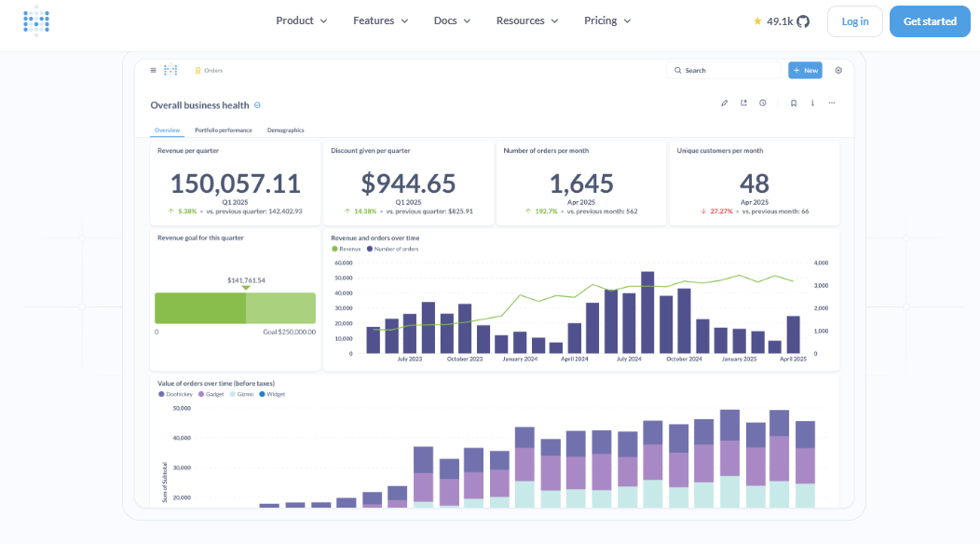
Task: Click the tallest bar near July 2024
Action: [647, 313]
